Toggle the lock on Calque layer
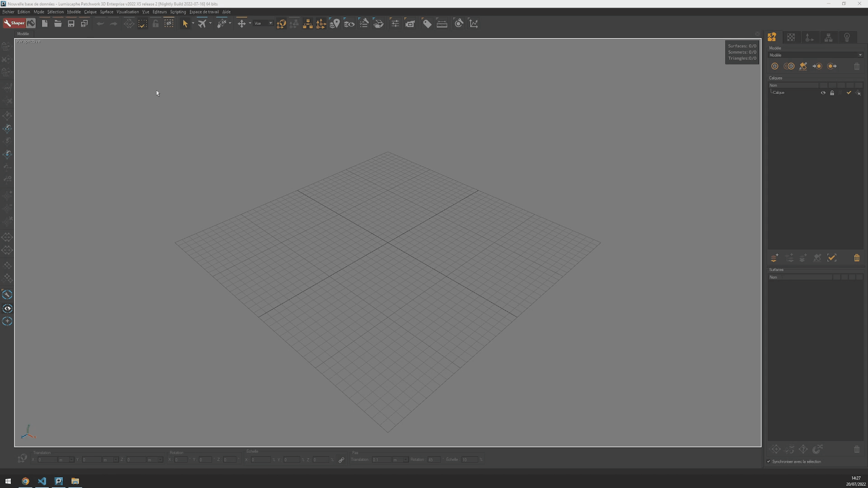 click(x=832, y=93)
